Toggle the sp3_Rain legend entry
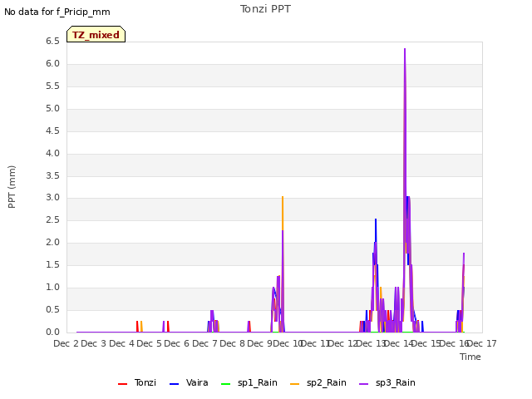Screen dimensions: 532x399 click(387, 382)
